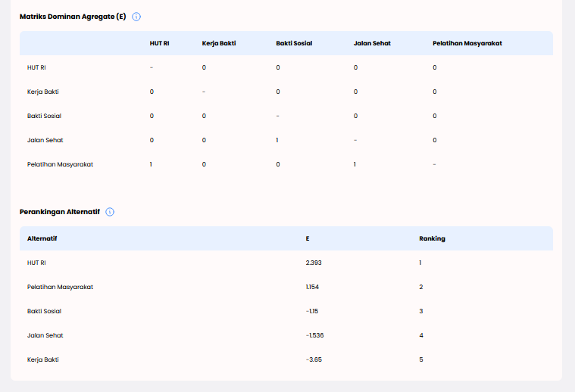Viewport: 575px width, 392px height.
Task: Click value 0 in Bakti Sosial row, Pelatihan Masyarakat column
Action: click(x=435, y=116)
